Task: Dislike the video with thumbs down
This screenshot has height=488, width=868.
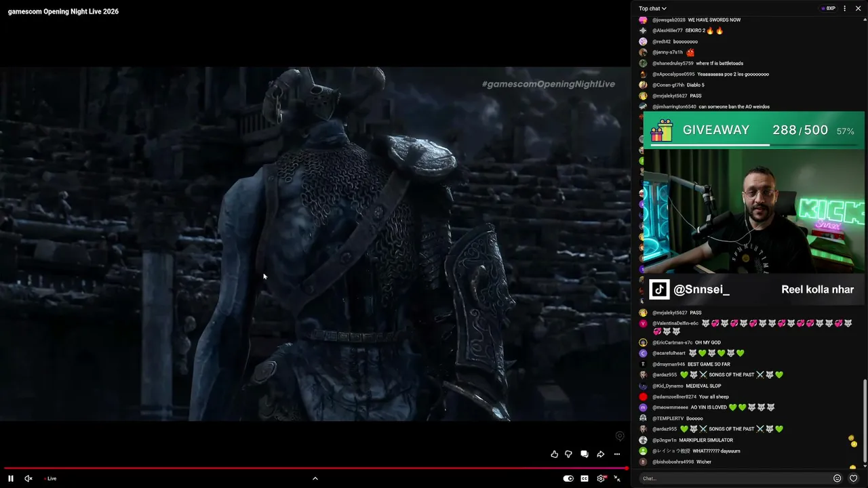Action: tap(568, 454)
